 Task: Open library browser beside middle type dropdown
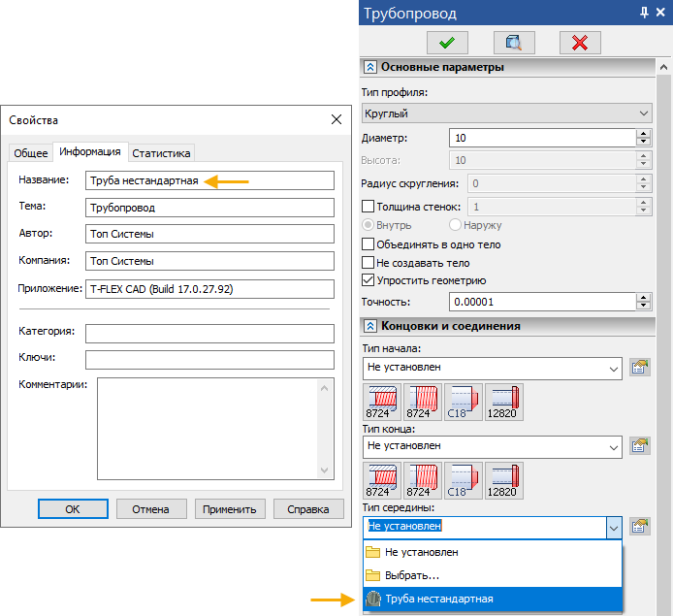(639, 526)
